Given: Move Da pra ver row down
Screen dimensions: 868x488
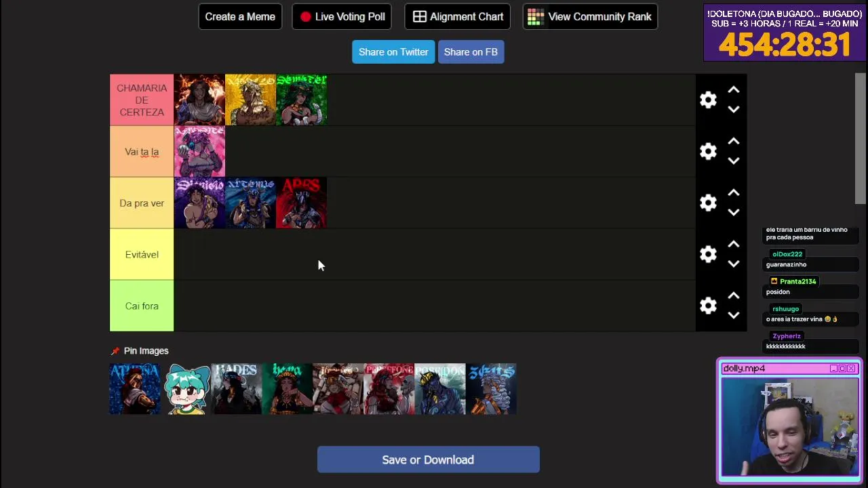Looking at the screenshot, I should [x=733, y=212].
